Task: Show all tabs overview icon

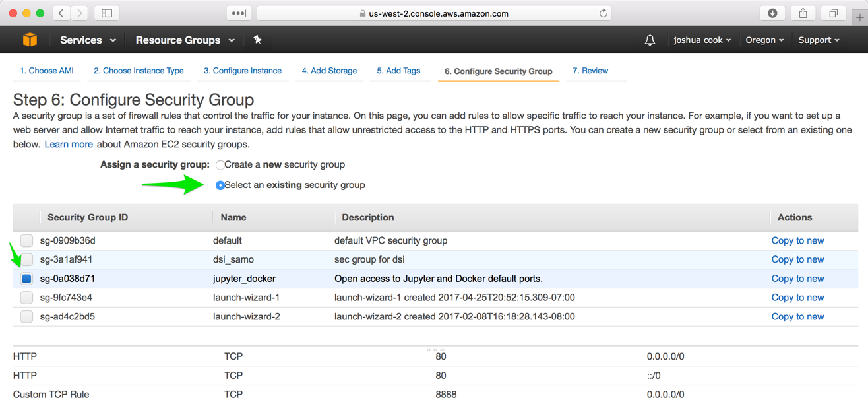Action: 833,13
